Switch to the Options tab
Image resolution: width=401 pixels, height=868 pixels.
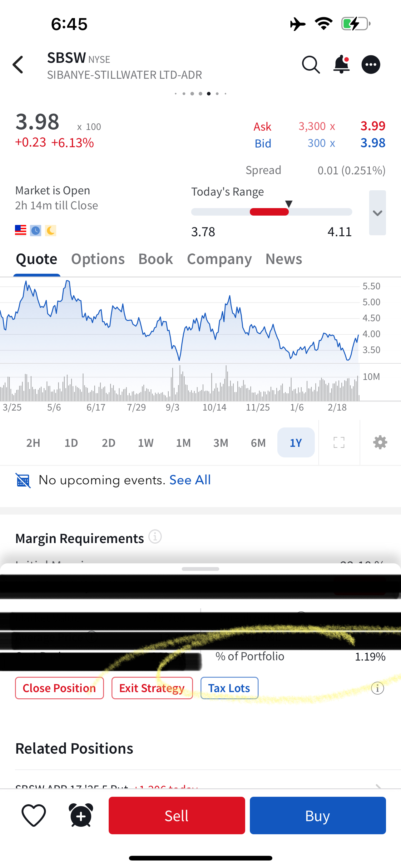pyautogui.click(x=98, y=259)
